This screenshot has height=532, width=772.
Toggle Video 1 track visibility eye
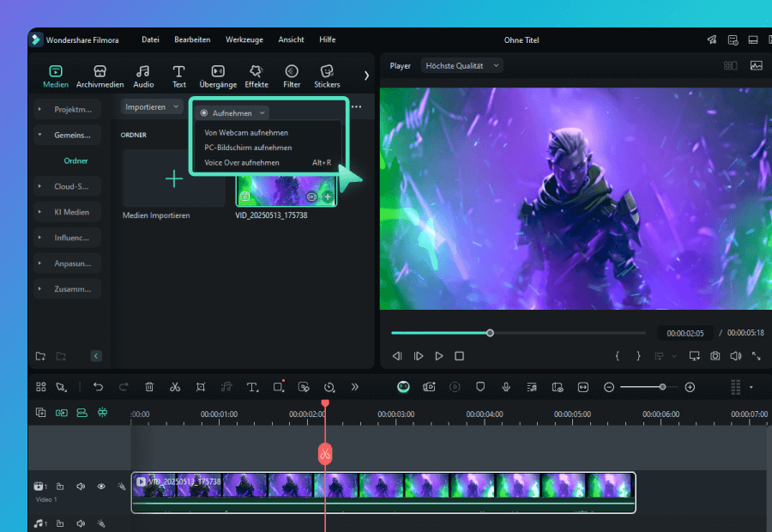[x=101, y=487]
